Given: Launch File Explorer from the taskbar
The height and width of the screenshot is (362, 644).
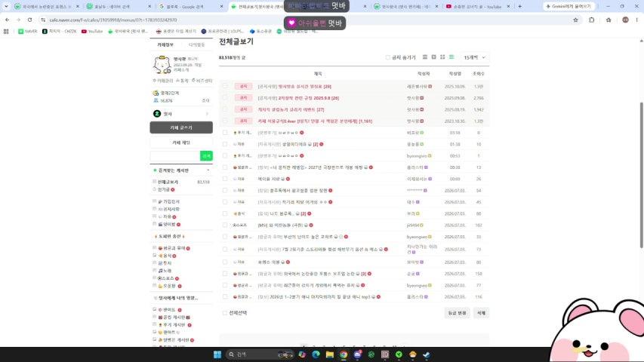Looking at the screenshot, I should pyautogui.click(x=330, y=354).
